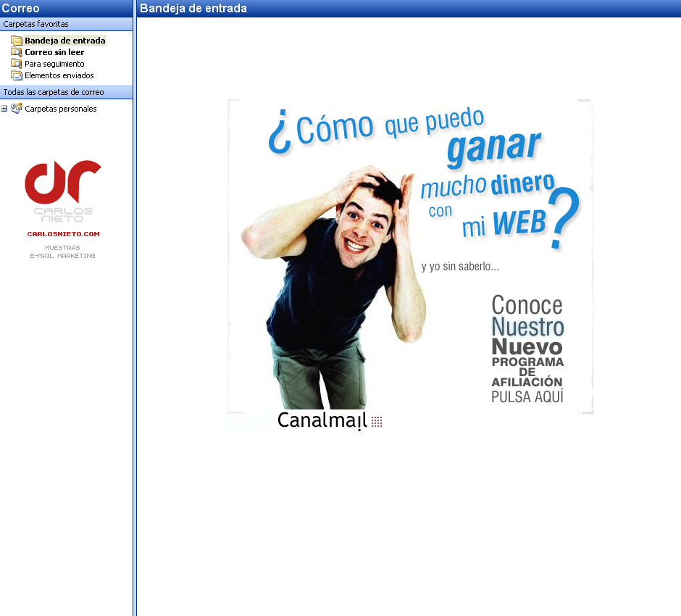Click the Correo sin leer search-folder icon

(x=17, y=52)
